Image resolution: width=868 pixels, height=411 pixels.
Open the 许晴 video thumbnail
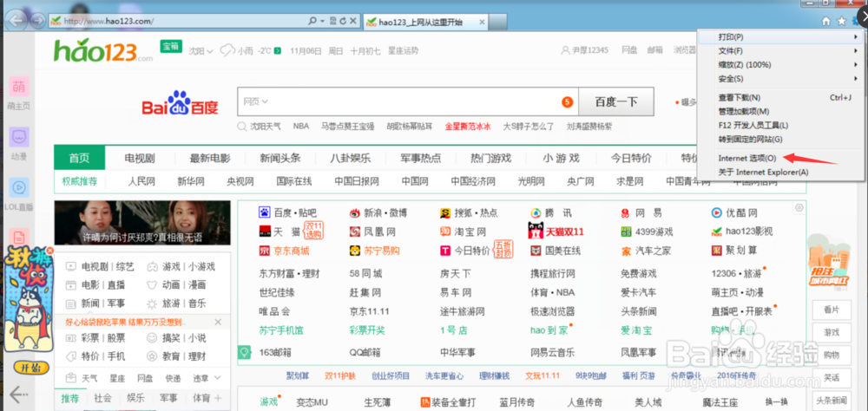pyautogui.click(x=142, y=223)
